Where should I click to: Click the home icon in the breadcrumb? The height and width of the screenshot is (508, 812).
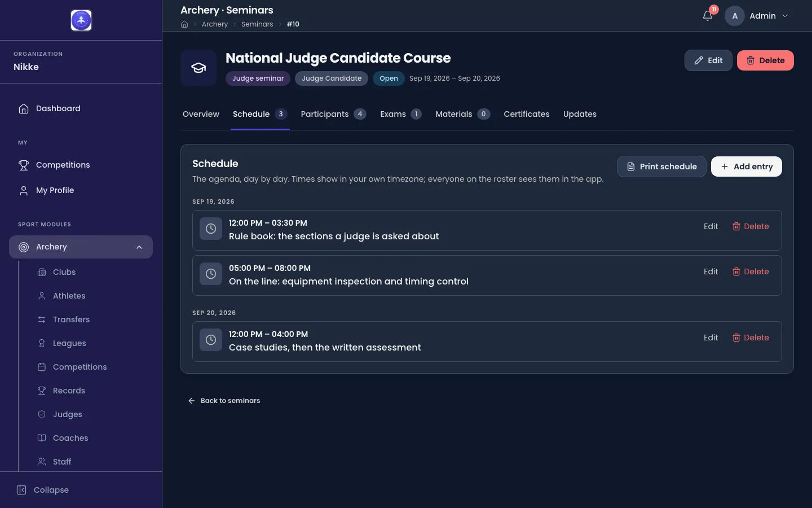[x=184, y=24]
